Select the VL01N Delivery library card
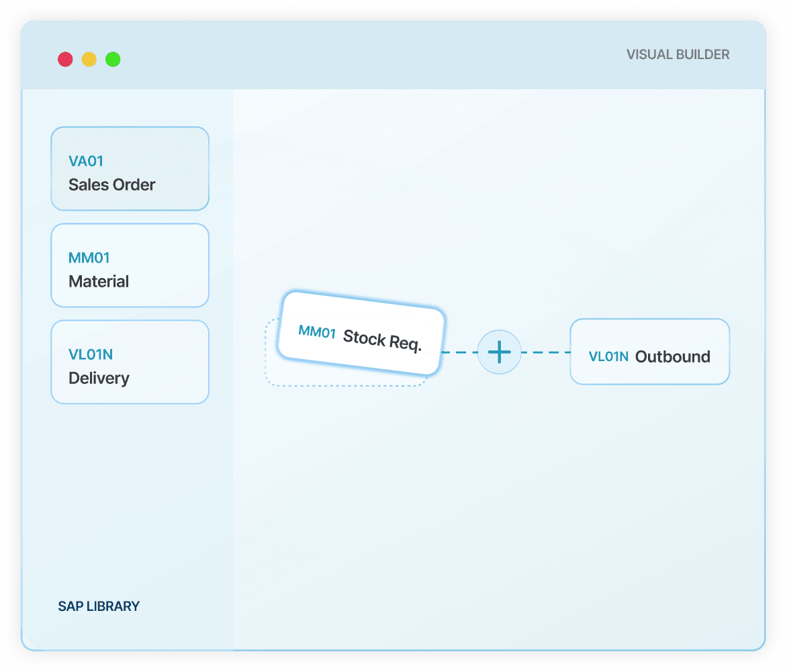 click(x=130, y=362)
